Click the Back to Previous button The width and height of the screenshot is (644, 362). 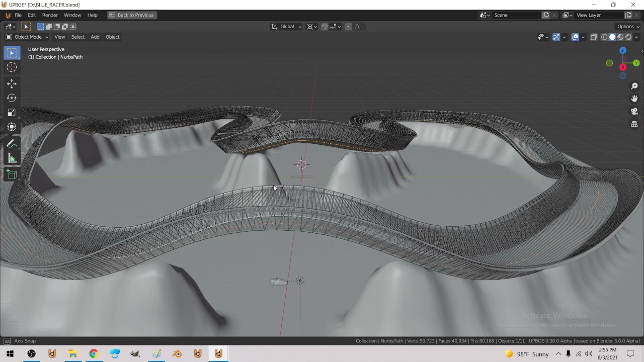tap(132, 15)
